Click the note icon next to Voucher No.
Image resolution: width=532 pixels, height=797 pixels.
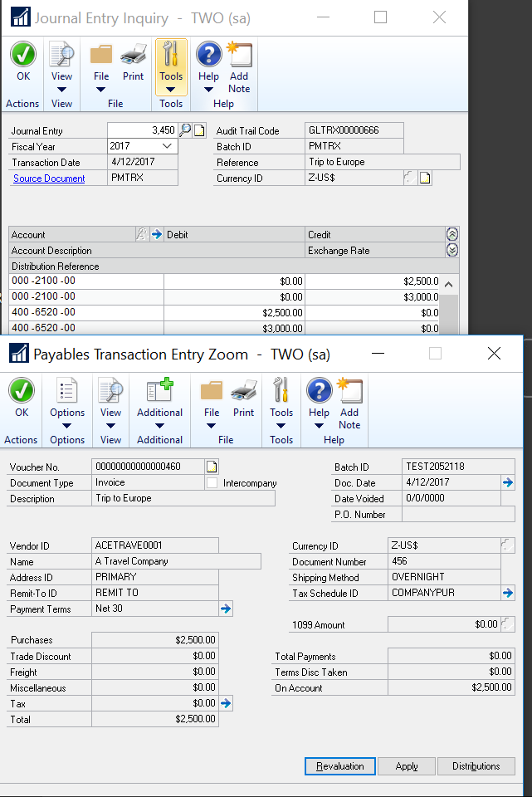[212, 467]
